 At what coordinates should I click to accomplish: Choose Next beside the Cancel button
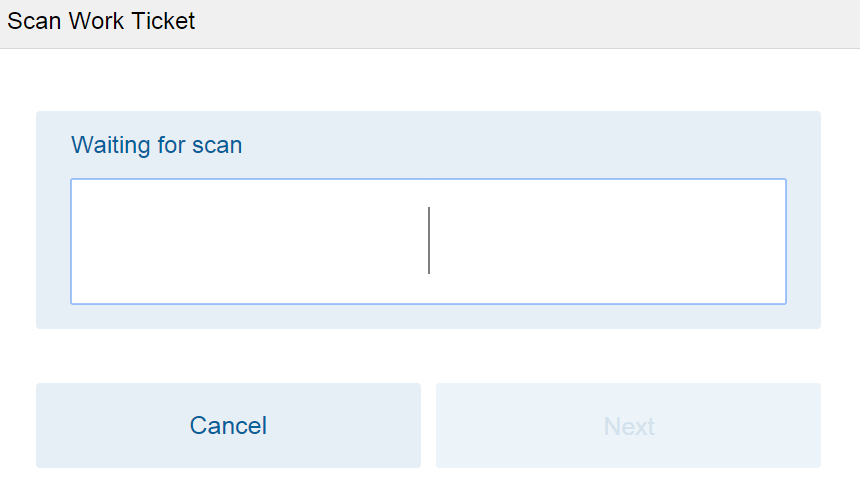[628, 425]
